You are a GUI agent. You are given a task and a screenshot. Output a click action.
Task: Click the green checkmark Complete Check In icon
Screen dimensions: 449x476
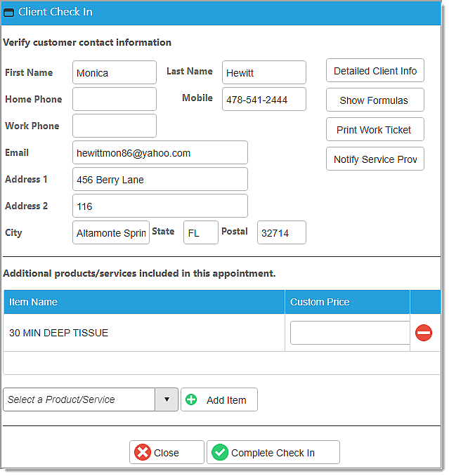tap(220, 452)
